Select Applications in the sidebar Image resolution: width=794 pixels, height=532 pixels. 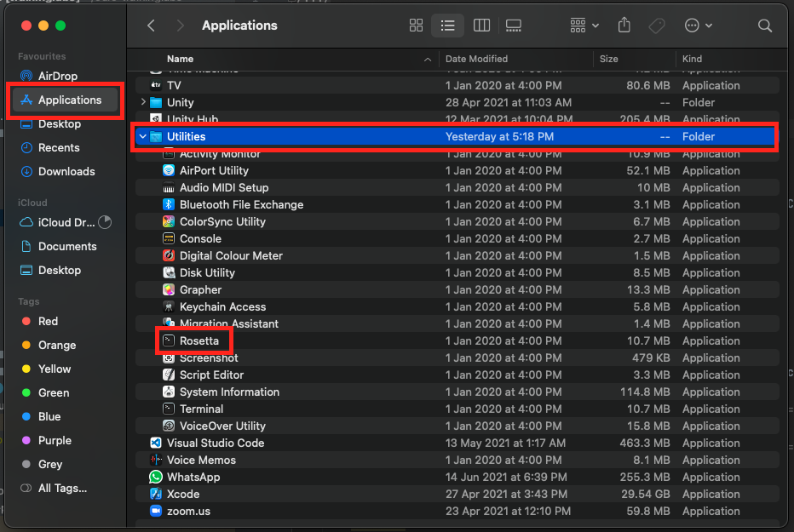(x=65, y=100)
